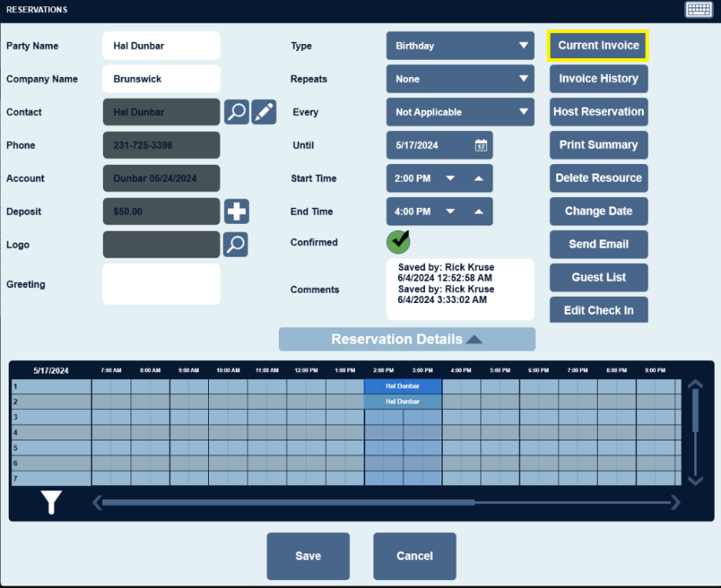The height and width of the screenshot is (588, 721).
Task: Select Hal Dunbar booking on lane 1
Action: (403, 386)
